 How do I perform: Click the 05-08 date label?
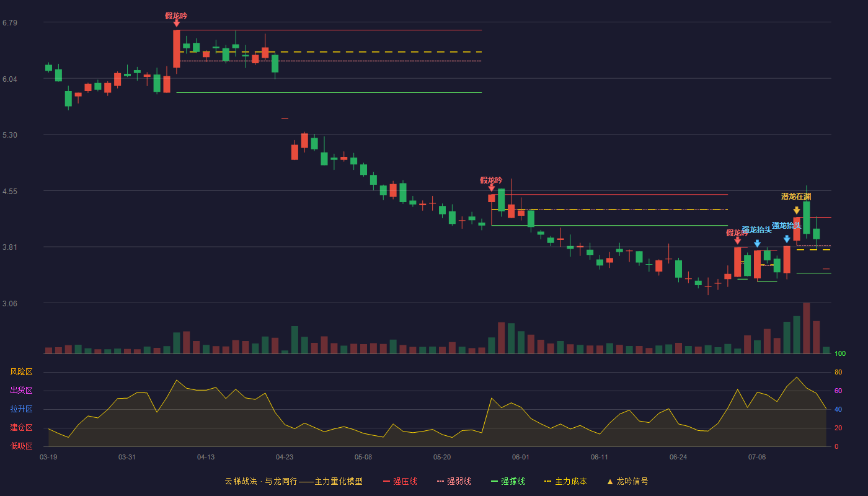coord(363,457)
